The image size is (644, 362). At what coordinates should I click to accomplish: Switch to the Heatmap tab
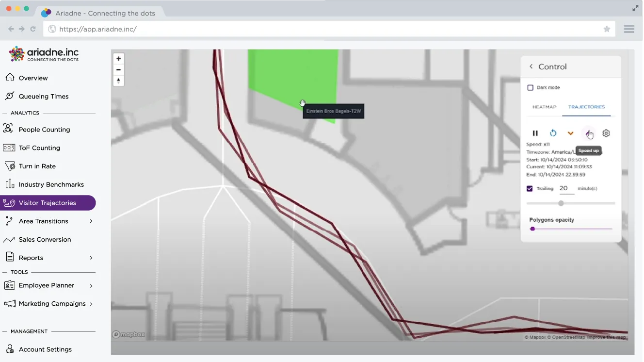tap(544, 107)
